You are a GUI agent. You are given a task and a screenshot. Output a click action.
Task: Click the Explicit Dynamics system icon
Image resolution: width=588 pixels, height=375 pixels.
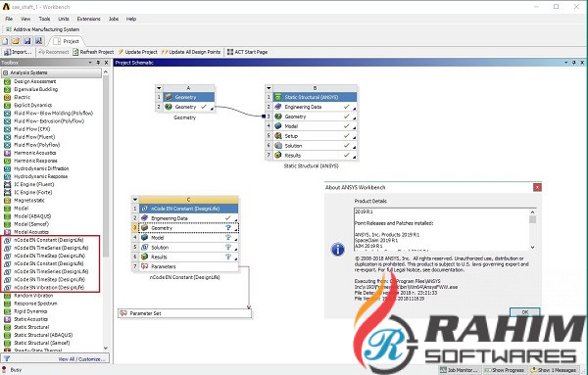7,106
